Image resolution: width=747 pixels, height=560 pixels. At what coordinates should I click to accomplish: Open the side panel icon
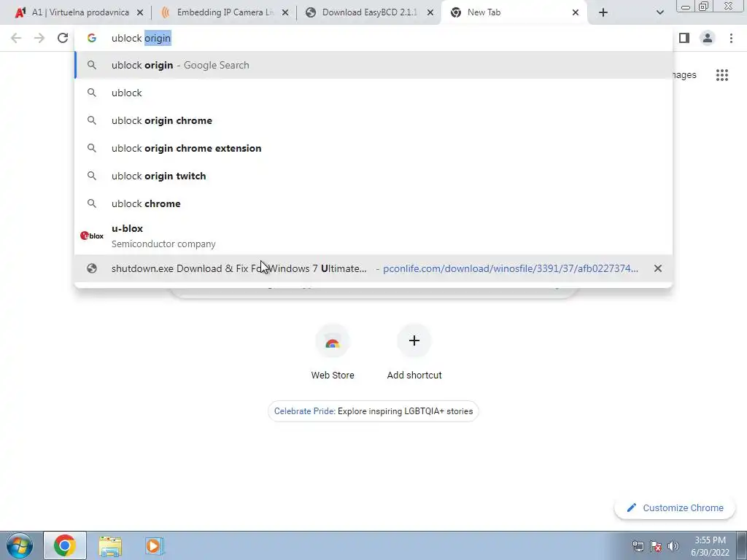[684, 38]
